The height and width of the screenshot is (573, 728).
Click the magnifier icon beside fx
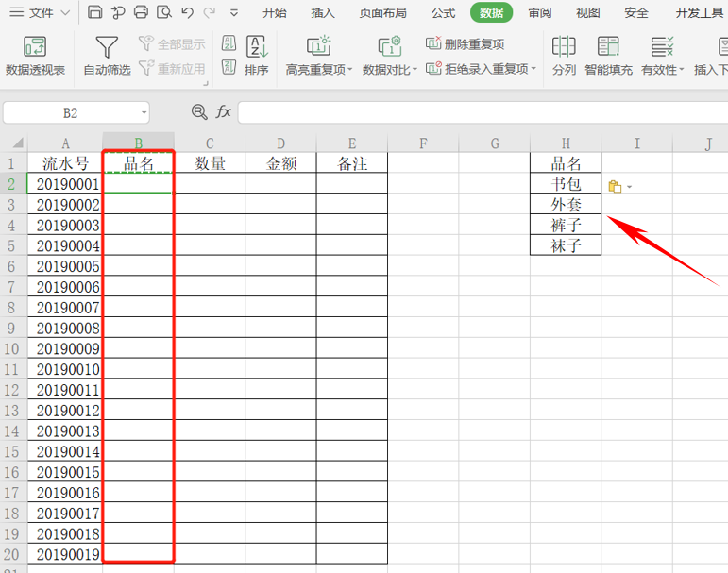click(x=199, y=112)
